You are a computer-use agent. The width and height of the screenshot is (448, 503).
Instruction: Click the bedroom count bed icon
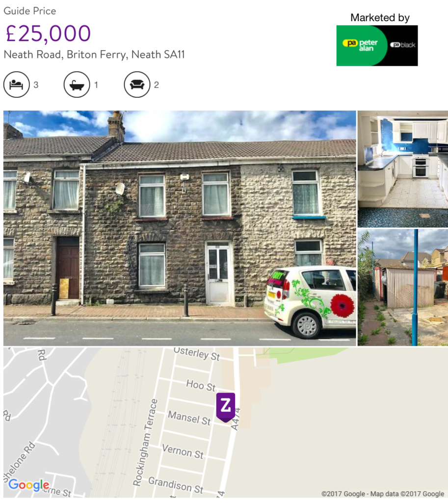(16, 84)
